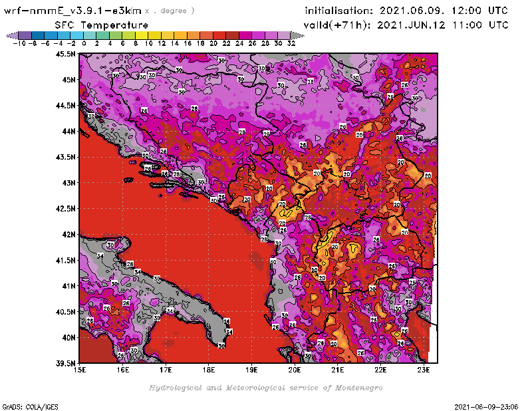Pick the green legend swatch between 4 and 6
532x411 pixels.
(116, 35)
